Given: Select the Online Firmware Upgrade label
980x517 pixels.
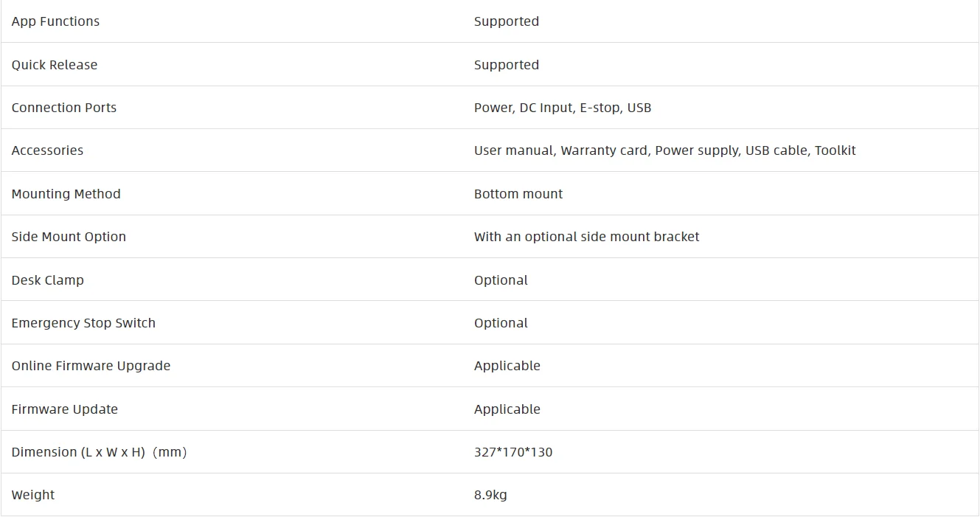Looking at the screenshot, I should point(91,366).
